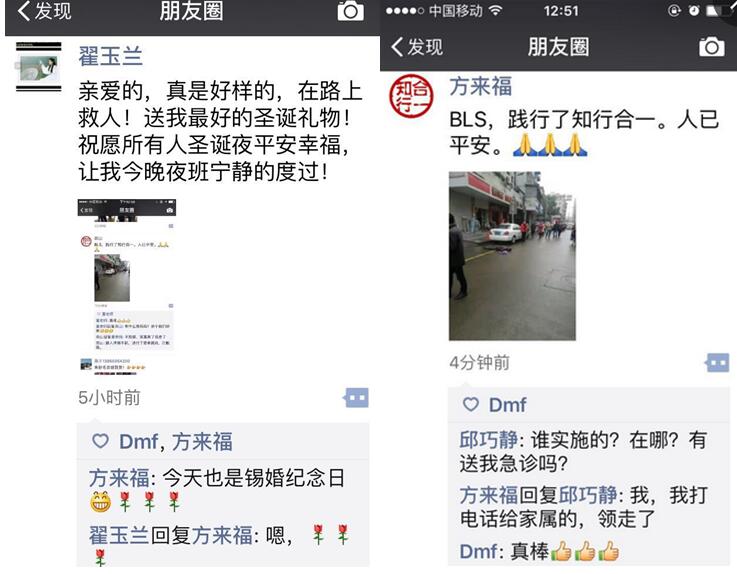Open comment menu icon beside 4分钟前
Image resolution: width=737 pixels, height=574 pixels.
click(x=717, y=362)
